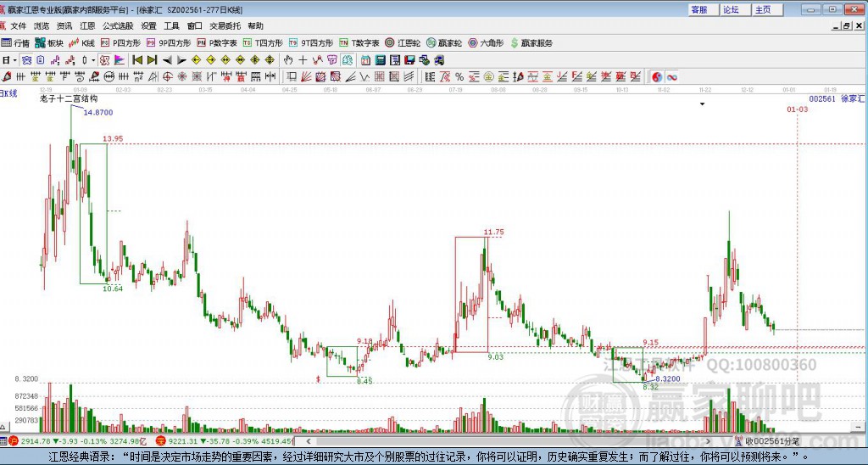Expand the small chart dropdown triangle
Screen dimensions: 868x465
pos(702,104)
